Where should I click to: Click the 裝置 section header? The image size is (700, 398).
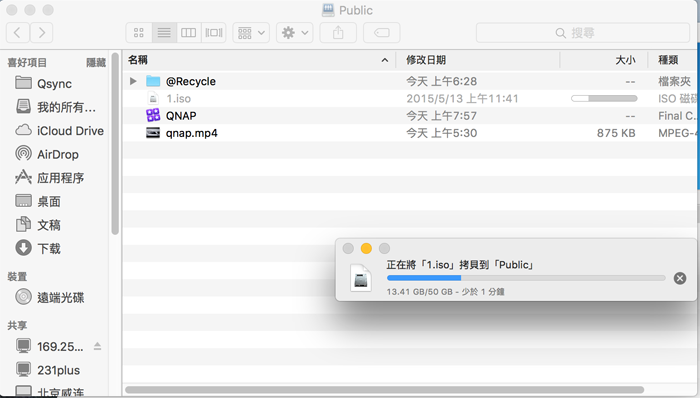[x=17, y=277]
